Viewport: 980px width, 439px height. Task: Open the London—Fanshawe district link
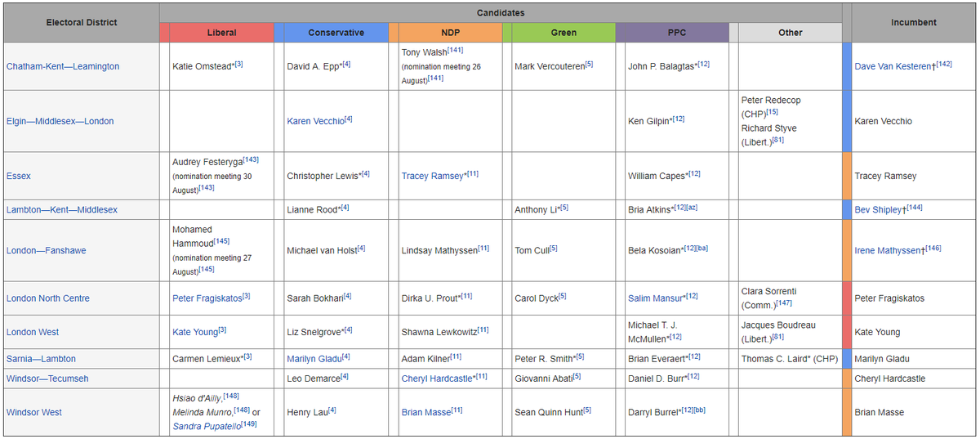coord(47,250)
